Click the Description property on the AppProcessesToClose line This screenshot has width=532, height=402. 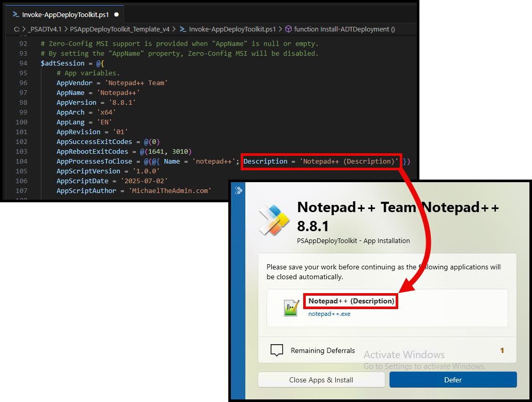tap(265, 162)
